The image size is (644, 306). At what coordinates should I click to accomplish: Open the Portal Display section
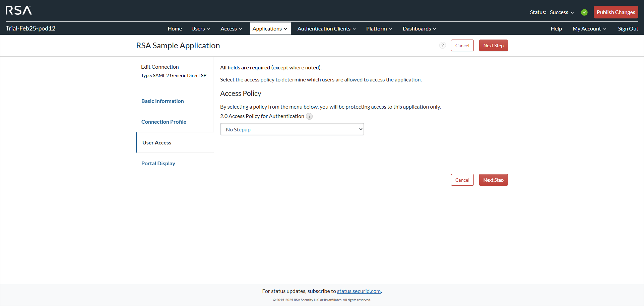(158, 163)
